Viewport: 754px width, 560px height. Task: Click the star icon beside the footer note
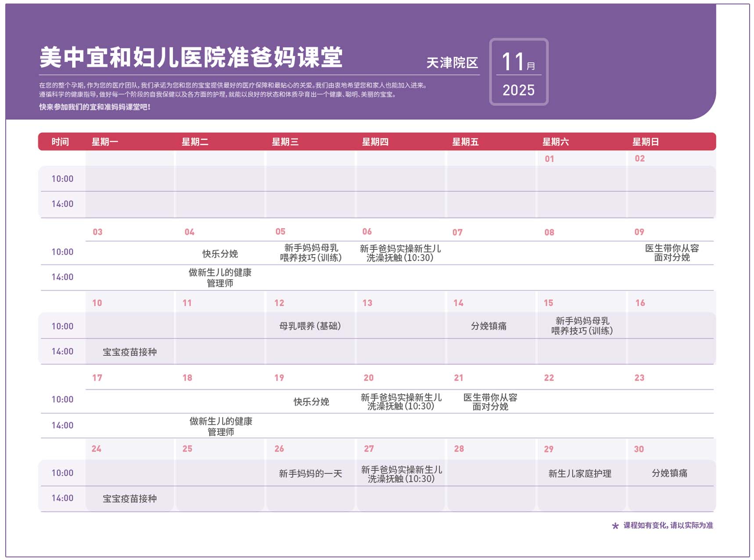click(x=615, y=526)
